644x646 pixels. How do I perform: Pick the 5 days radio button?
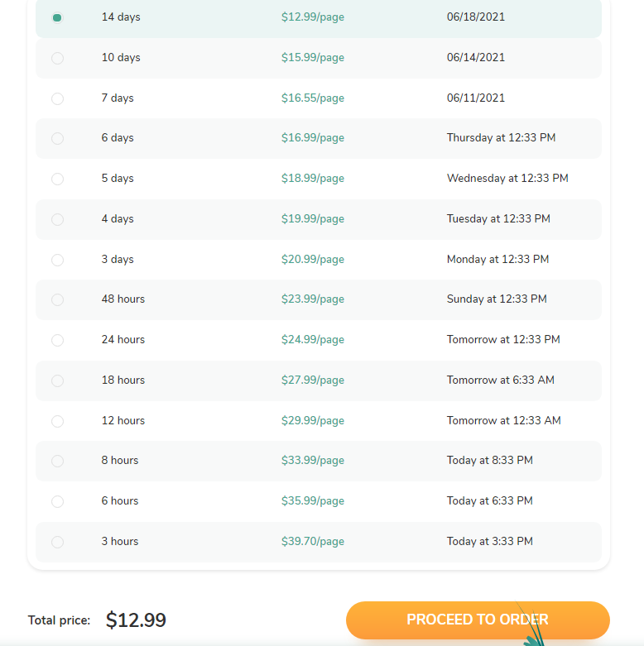point(57,179)
